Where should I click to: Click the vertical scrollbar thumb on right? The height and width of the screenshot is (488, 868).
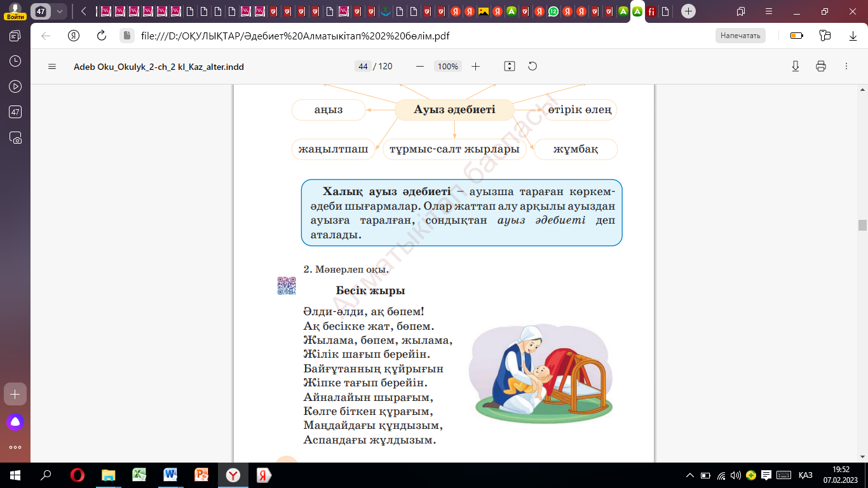pyautogui.click(x=862, y=225)
